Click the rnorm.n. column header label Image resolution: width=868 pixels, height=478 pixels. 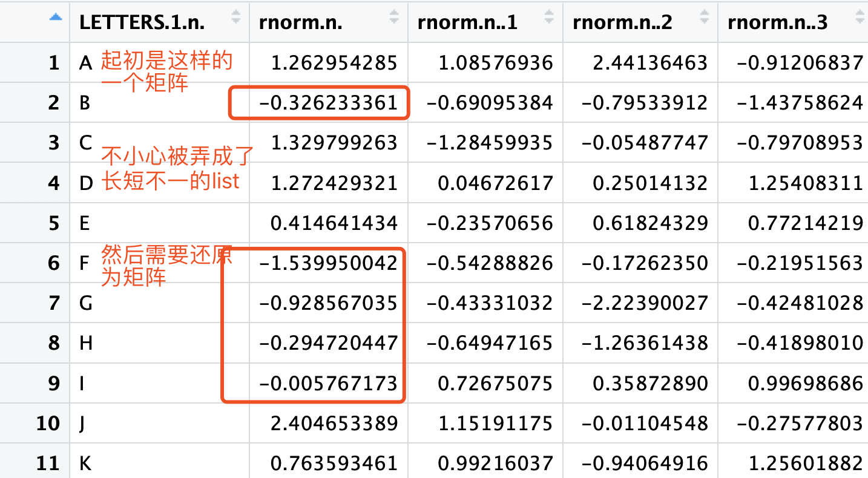tap(300, 22)
